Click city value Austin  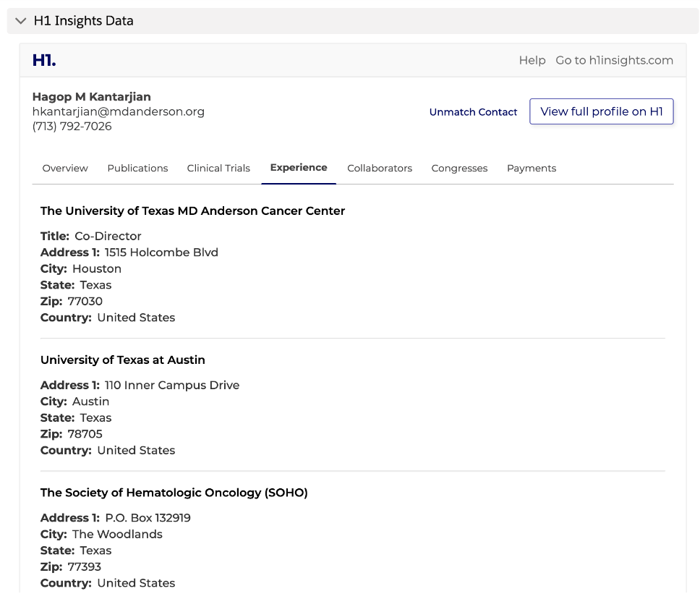tap(90, 402)
